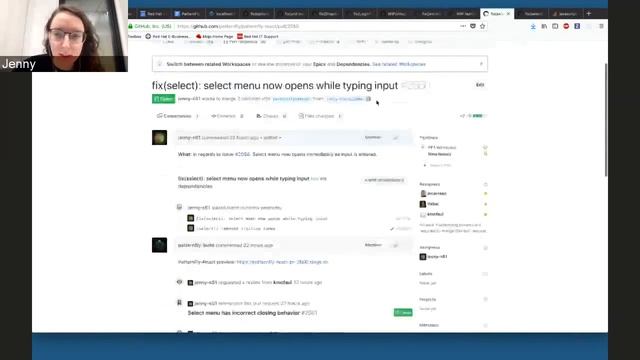The height and width of the screenshot is (360, 640).
Task: Open Firefox library icon
Action: pyautogui.click(x=544, y=26)
